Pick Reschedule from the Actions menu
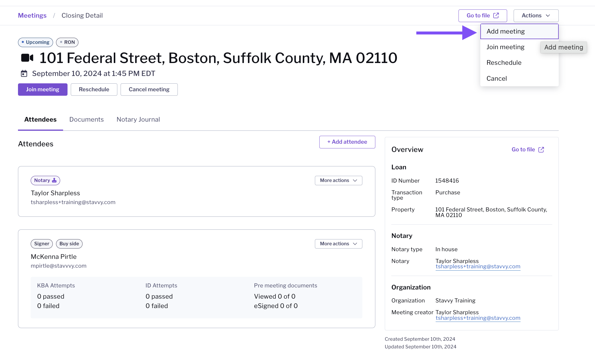The height and width of the screenshot is (364, 595). tap(504, 62)
